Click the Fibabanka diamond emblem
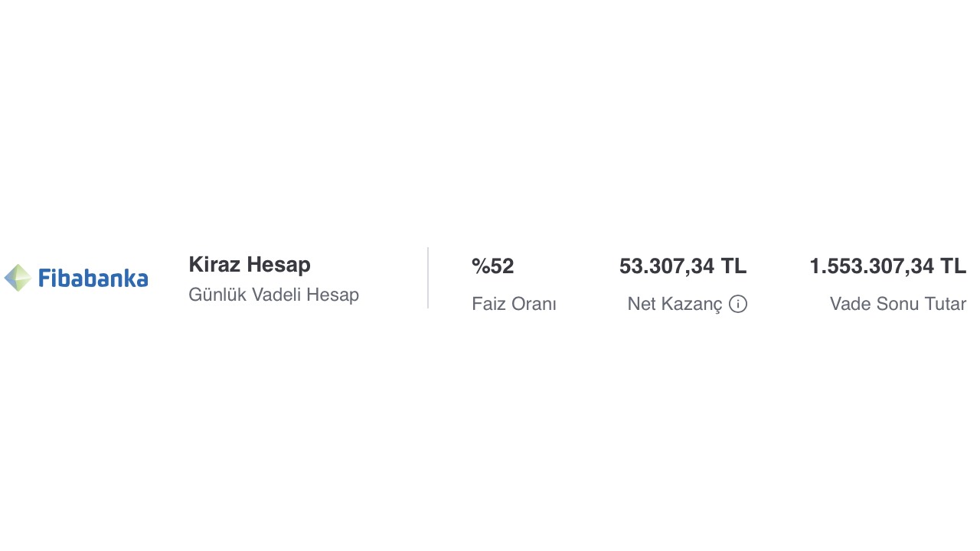This screenshot has width=980, height=551. click(18, 278)
